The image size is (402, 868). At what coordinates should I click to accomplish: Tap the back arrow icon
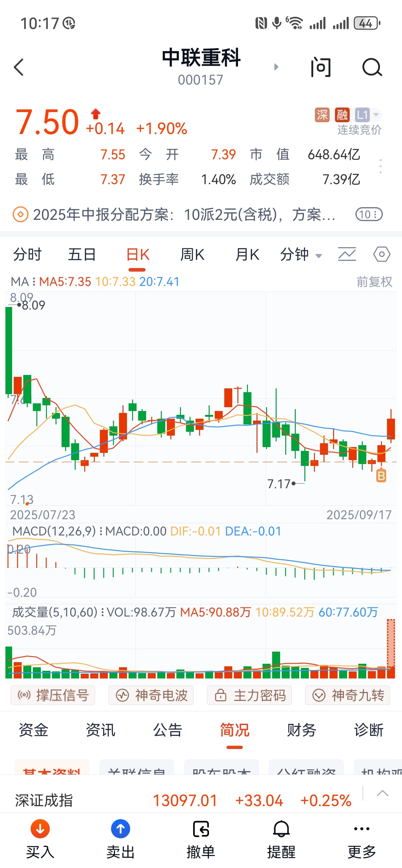pyautogui.click(x=19, y=67)
